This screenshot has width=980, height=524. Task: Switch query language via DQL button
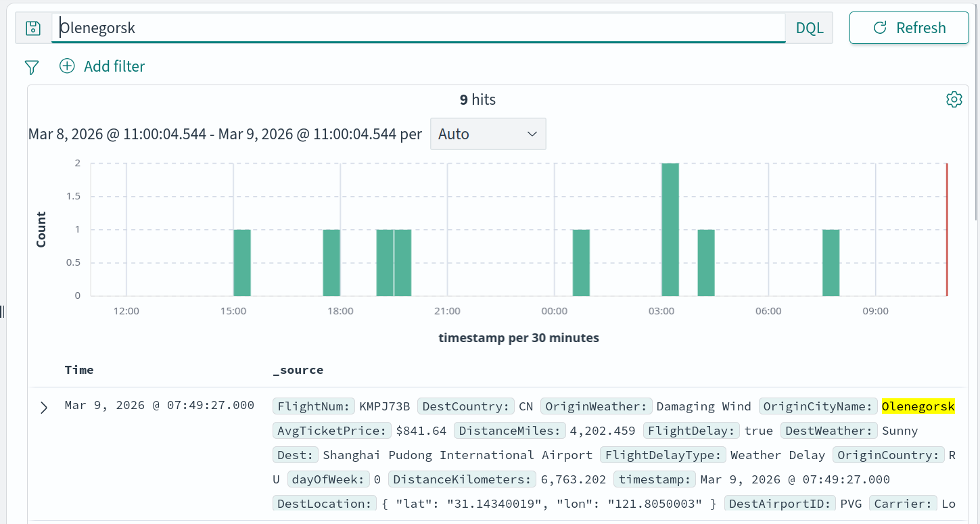[x=810, y=28]
